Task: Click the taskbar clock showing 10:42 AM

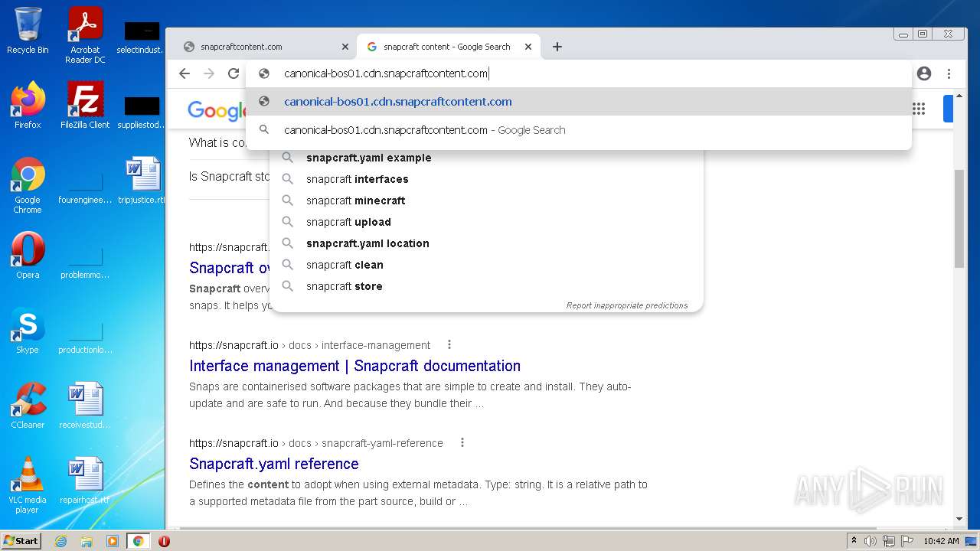Action: click(941, 541)
